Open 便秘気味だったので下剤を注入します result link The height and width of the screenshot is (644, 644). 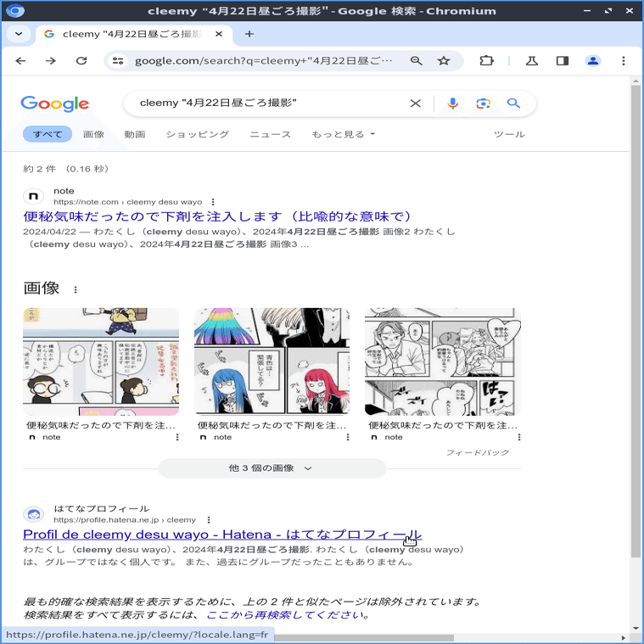(x=217, y=216)
